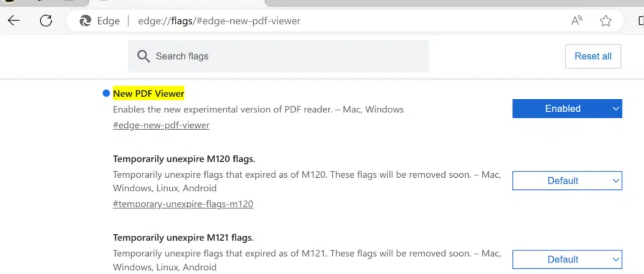Expand the Default dropdown for M121 flags
The width and height of the screenshot is (644, 274).
pos(567,259)
